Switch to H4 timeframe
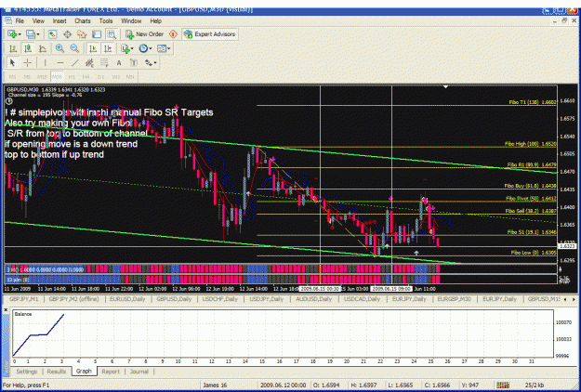Image resolution: width=581 pixels, height=392 pixels. [86, 77]
